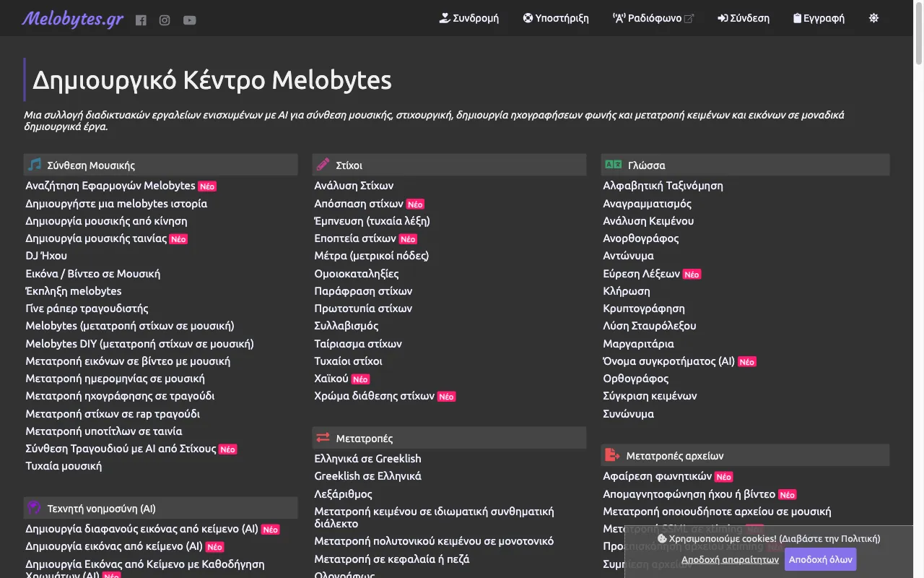
Task: Open Γίνε ράπερ τραγουδιστής
Action: (87, 309)
